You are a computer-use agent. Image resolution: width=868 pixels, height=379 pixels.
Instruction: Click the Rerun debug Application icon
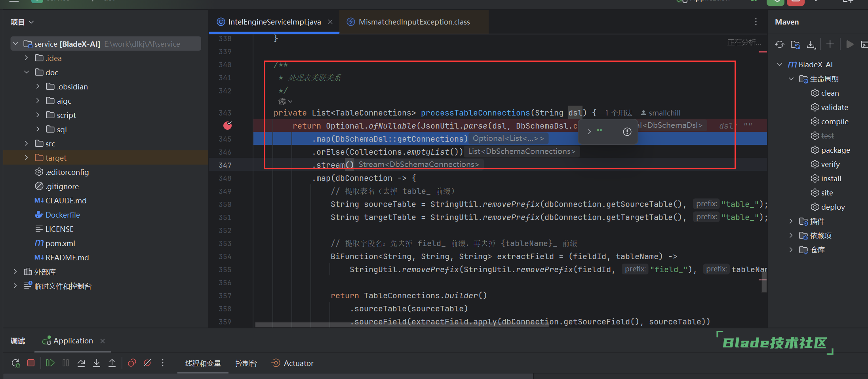pos(15,363)
